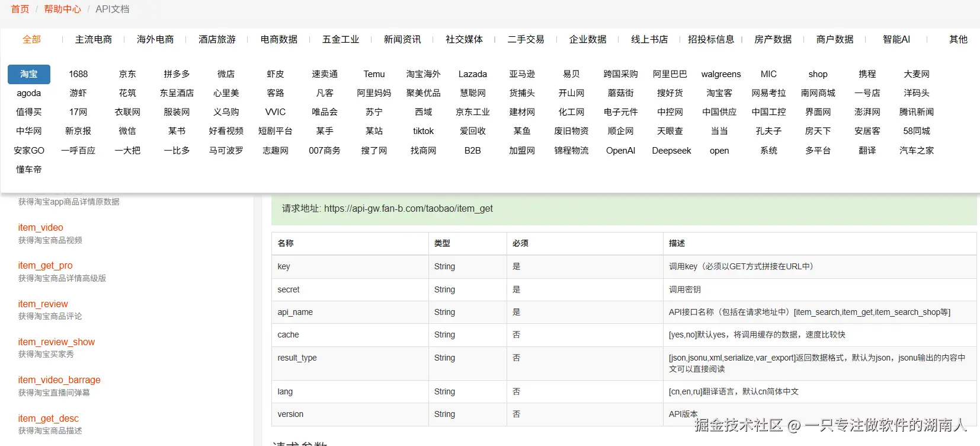The height and width of the screenshot is (446, 980).
Task: Click the api_name parameter cell
Action: click(x=350, y=312)
